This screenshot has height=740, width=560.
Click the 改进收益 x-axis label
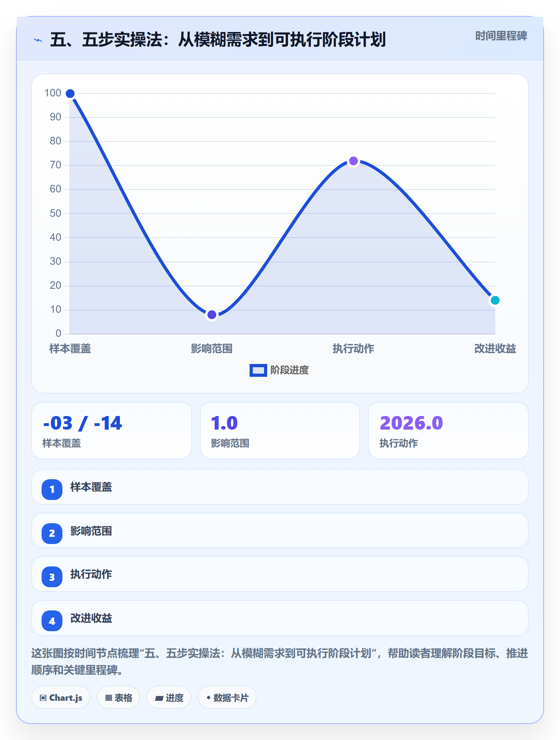click(495, 349)
